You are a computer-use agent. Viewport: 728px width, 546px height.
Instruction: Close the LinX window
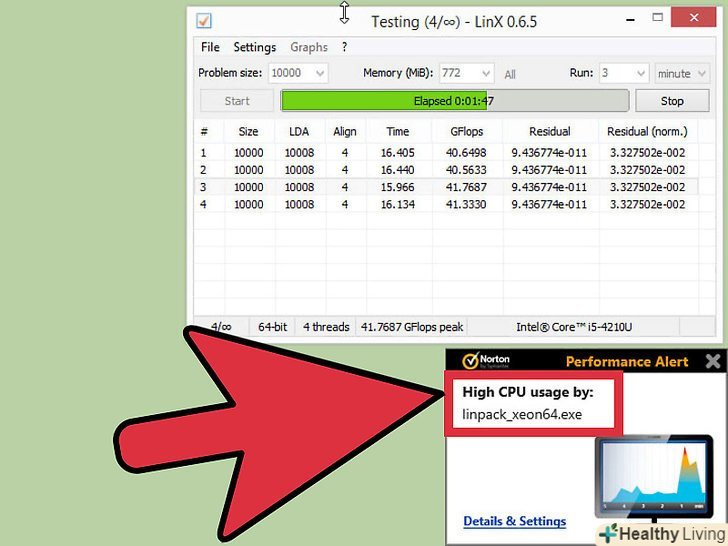(x=694, y=18)
